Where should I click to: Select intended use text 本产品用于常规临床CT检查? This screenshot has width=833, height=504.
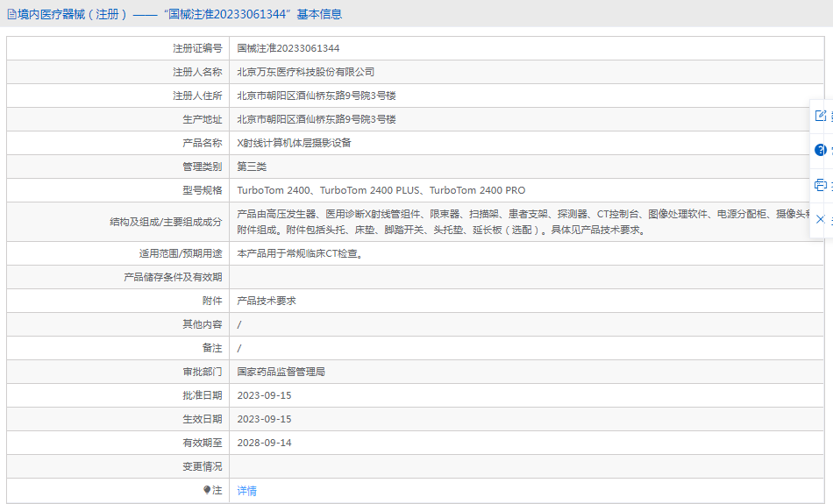(300, 254)
